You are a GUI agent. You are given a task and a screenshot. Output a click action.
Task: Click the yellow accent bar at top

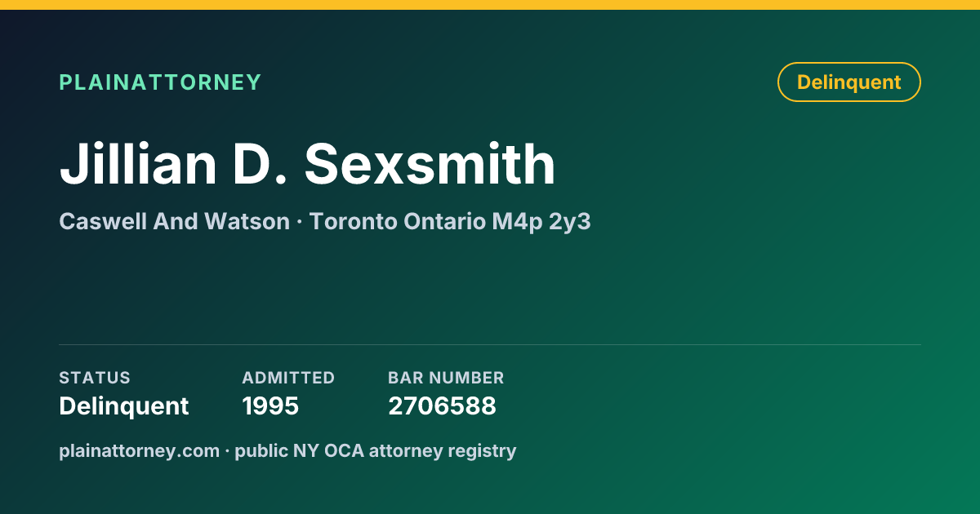point(490,5)
